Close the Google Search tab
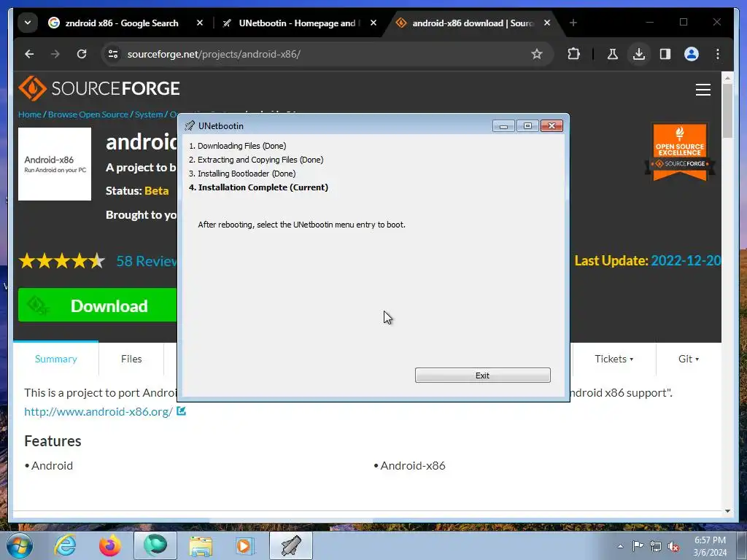 point(200,23)
